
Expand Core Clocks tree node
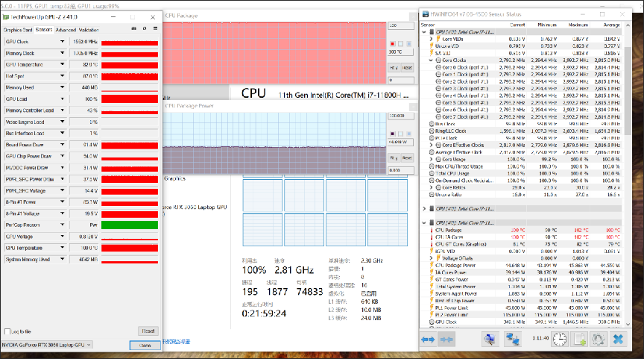coord(432,60)
